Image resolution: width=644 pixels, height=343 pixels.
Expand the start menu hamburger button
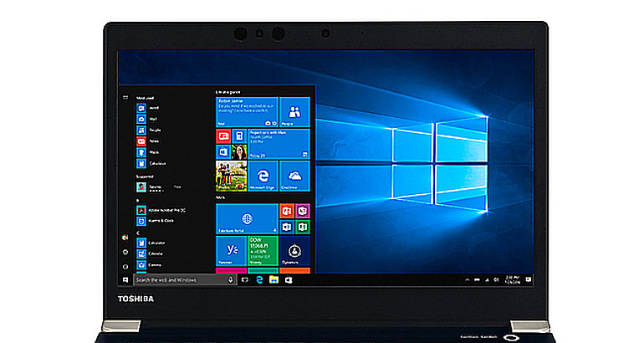pos(125,98)
